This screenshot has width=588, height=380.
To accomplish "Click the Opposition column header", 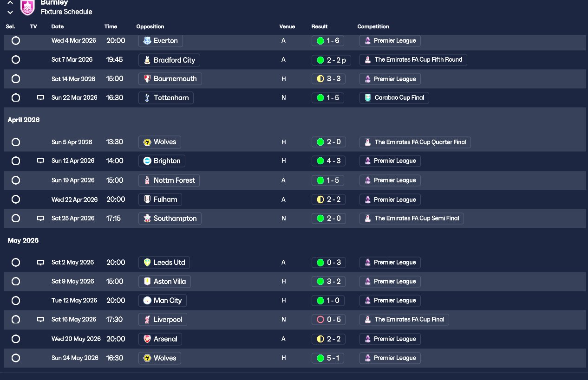I will click(x=150, y=26).
